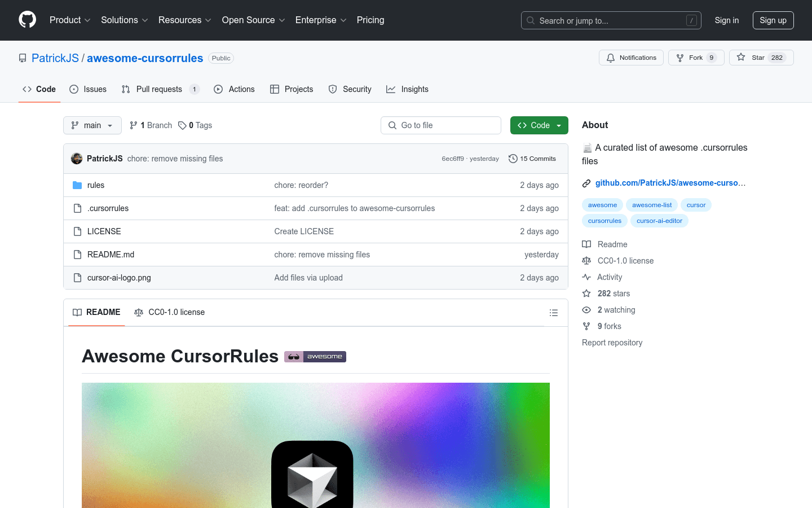This screenshot has width=812, height=508.
Task: Click the awesome topic tag
Action: click(x=602, y=205)
